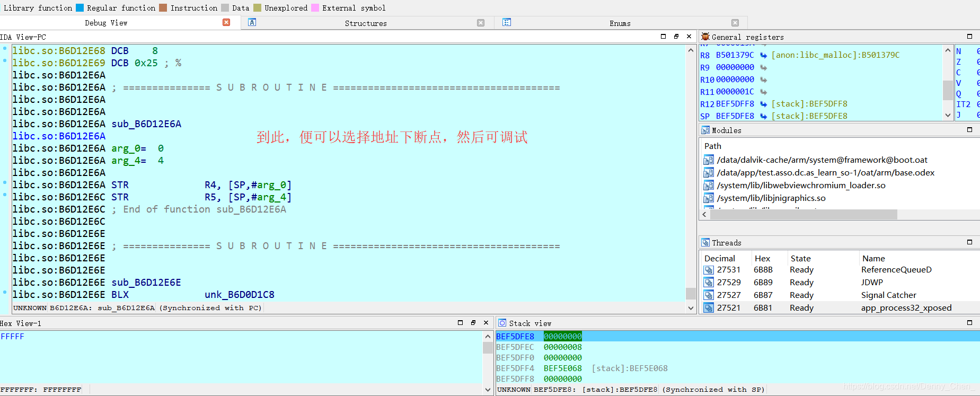Sort modules by Path column header
Screen dimensions: 980x396
tap(713, 146)
